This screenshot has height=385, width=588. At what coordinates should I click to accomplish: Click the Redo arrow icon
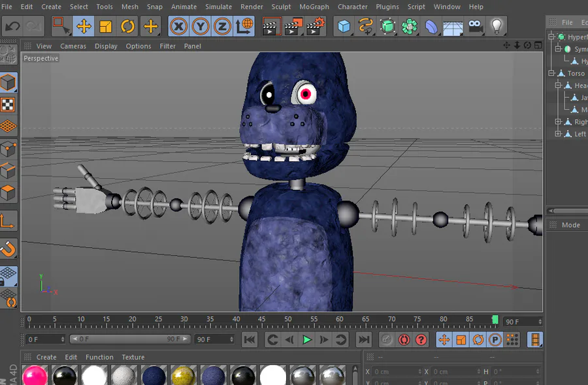coord(34,27)
